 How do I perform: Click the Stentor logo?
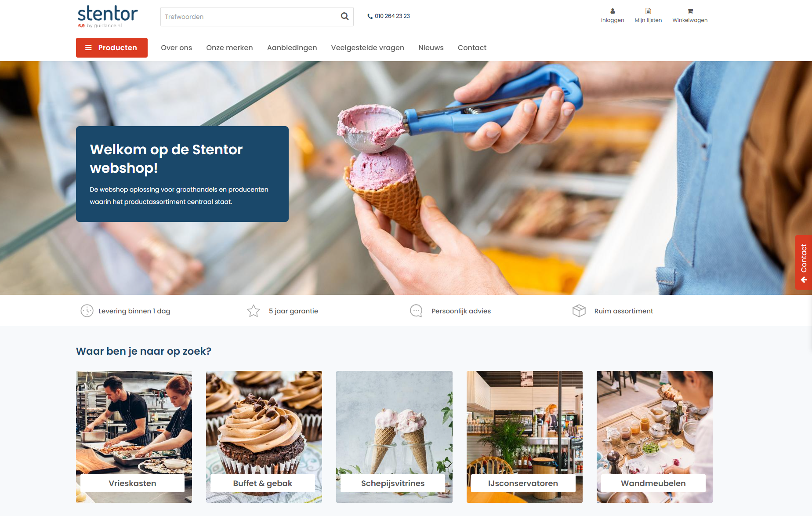(108, 16)
